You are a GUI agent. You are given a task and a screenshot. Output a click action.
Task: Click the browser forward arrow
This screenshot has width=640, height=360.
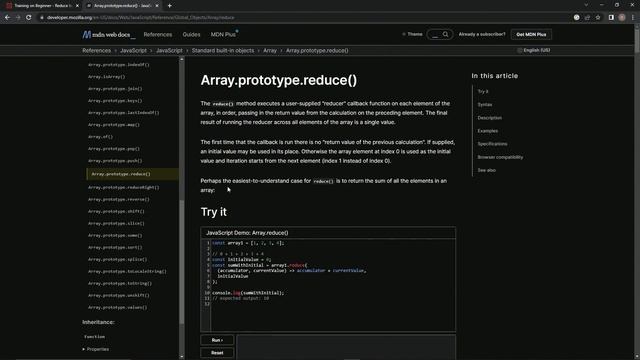click(18, 18)
